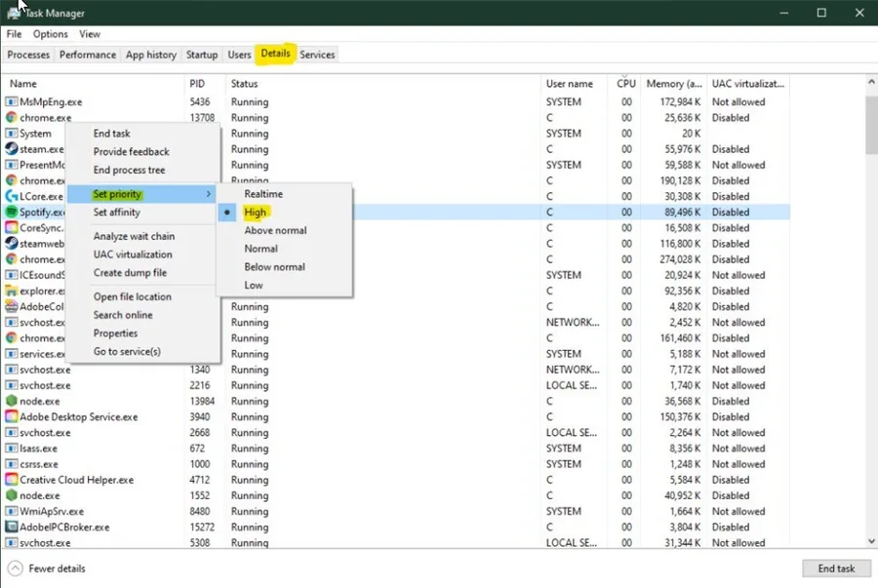Select the Adobe Desktop Service.exe icon

click(x=11, y=416)
